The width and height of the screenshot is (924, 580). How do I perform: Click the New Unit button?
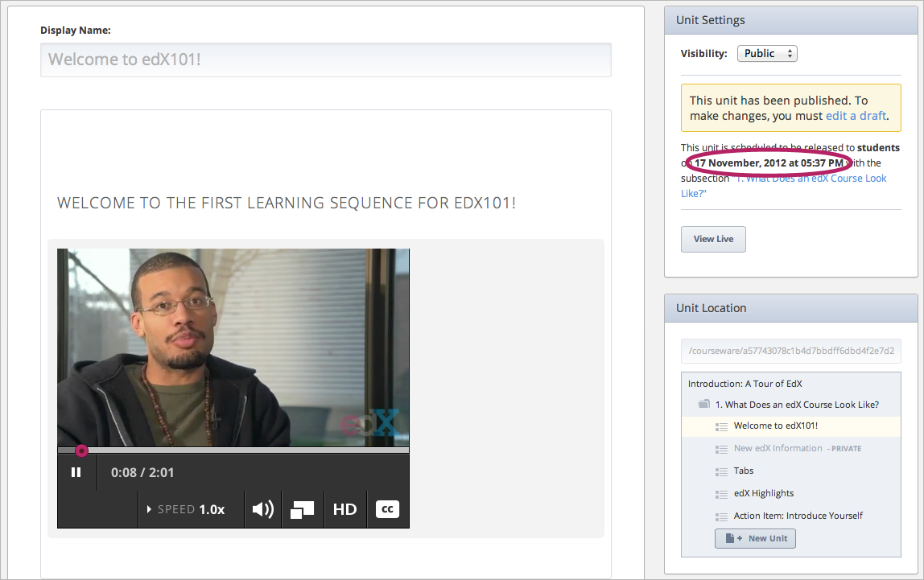click(x=755, y=538)
